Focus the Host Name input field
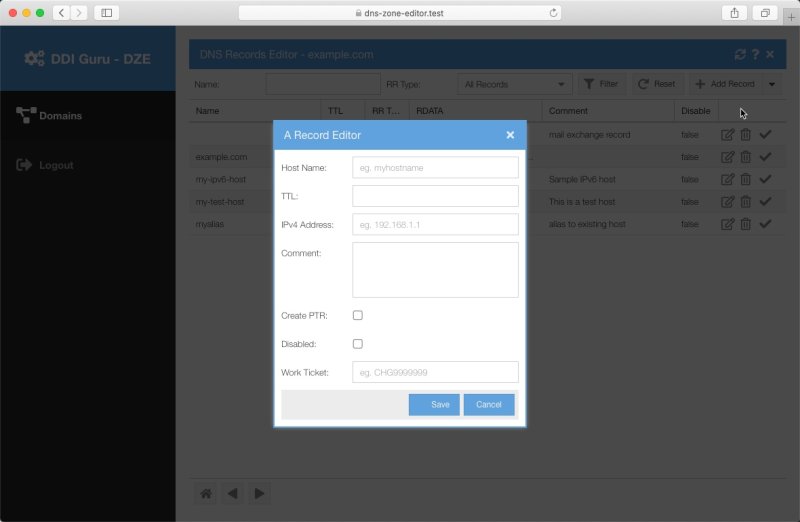Viewport: 800px width, 522px height. coord(435,168)
